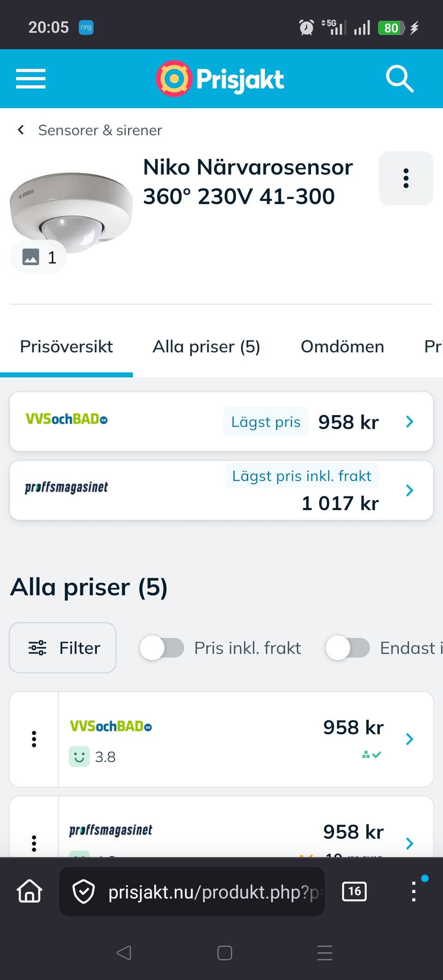
Task: Open product options three-dot button
Action: pos(406,178)
